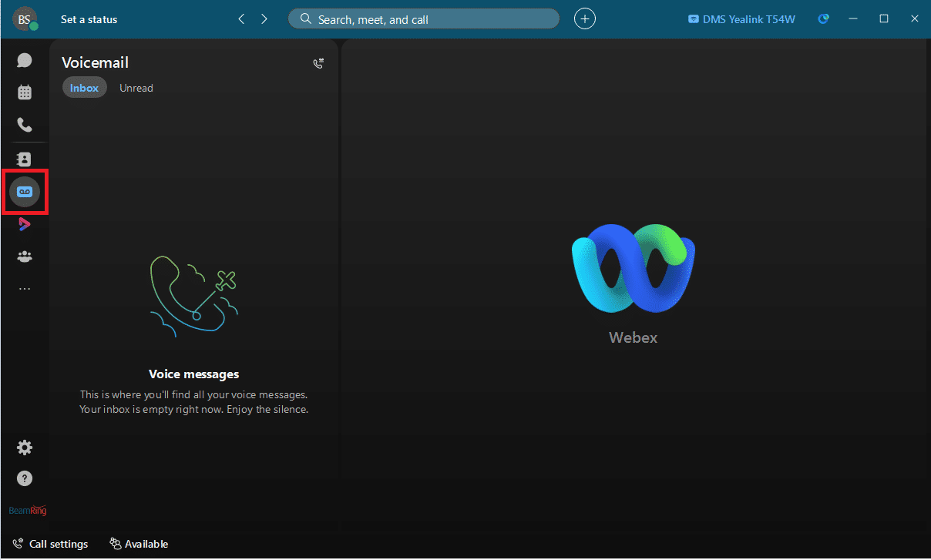Image resolution: width=931 pixels, height=560 pixels.
Task: Show more sidebar items via three dots
Action: (x=25, y=289)
